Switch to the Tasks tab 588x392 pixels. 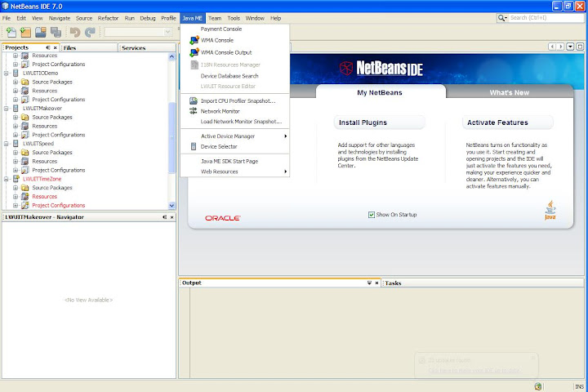click(x=483, y=283)
